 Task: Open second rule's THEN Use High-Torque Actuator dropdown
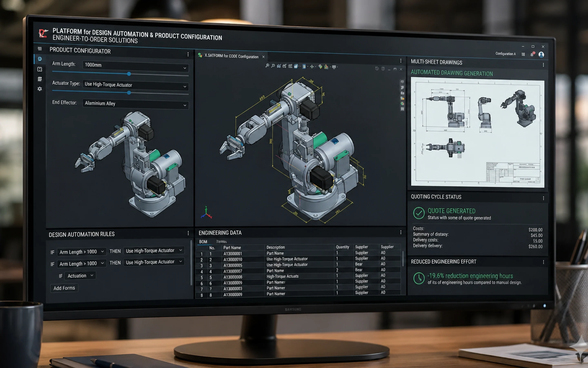tap(154, 262)
